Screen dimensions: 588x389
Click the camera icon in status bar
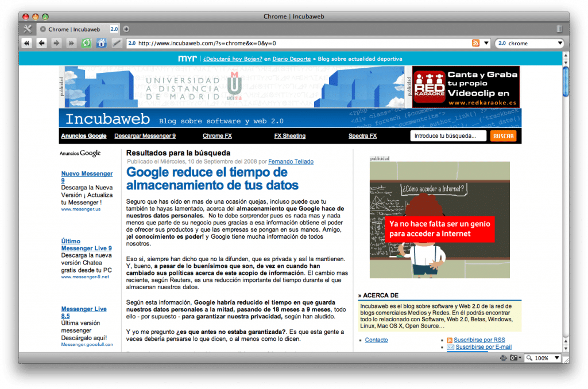tap(513, 358)
